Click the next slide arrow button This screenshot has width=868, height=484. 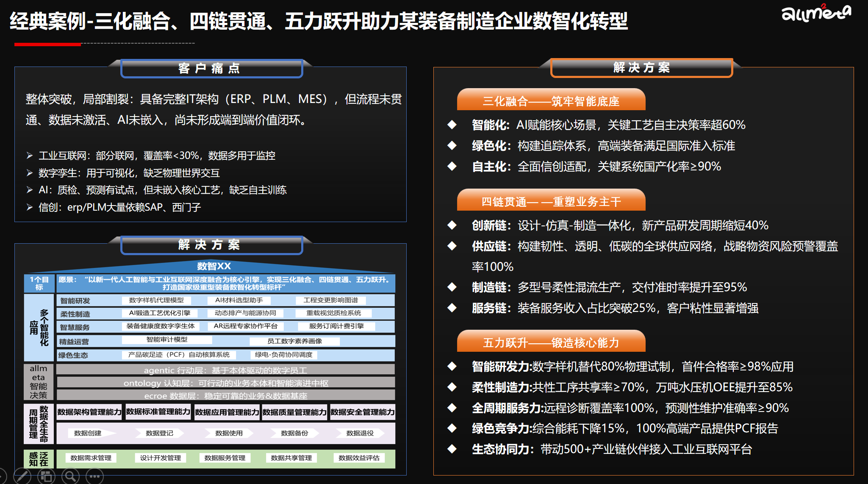(x=2, y=476)
